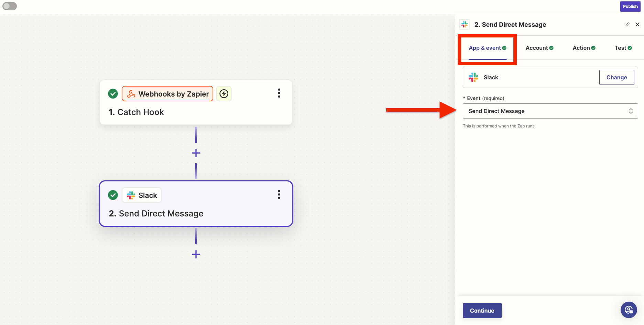Open the Slack step's three-dot menu

(279, 194)
